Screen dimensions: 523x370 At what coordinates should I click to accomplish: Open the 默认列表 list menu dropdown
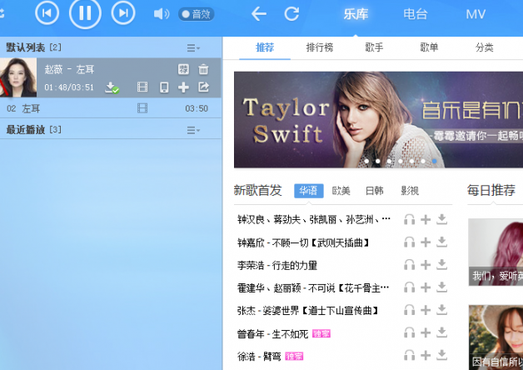(193, 48)
